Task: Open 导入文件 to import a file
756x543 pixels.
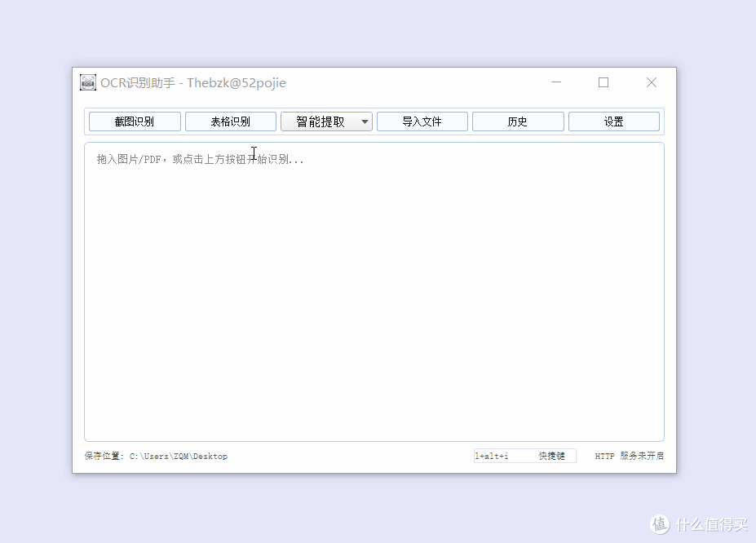Action: pyautogui.click(x=422, y=121)
